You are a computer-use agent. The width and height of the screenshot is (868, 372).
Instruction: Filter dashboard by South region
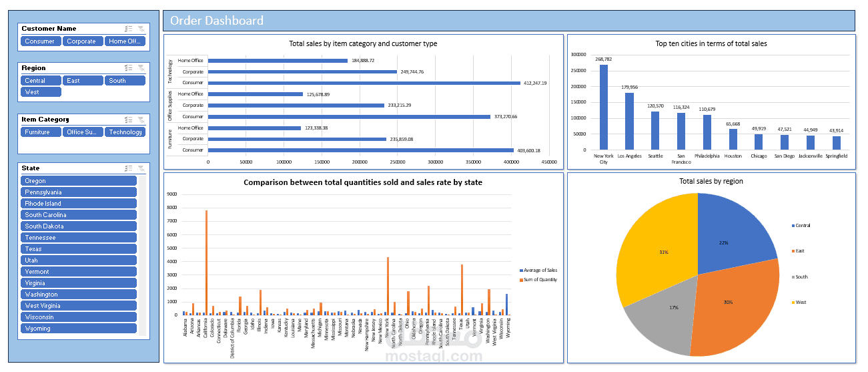coord(124,81)
